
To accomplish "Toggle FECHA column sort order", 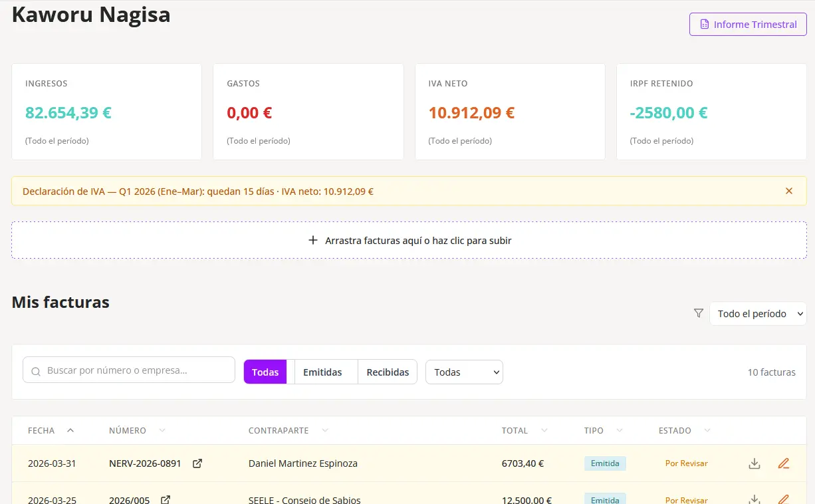I will tap(70, 430).
